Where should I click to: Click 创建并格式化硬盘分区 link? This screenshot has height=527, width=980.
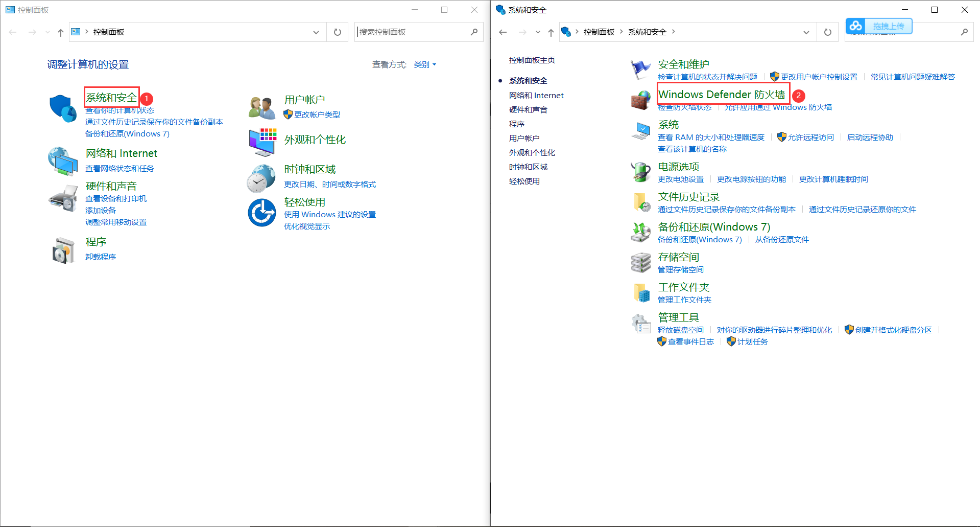click(x=894, y=330)
